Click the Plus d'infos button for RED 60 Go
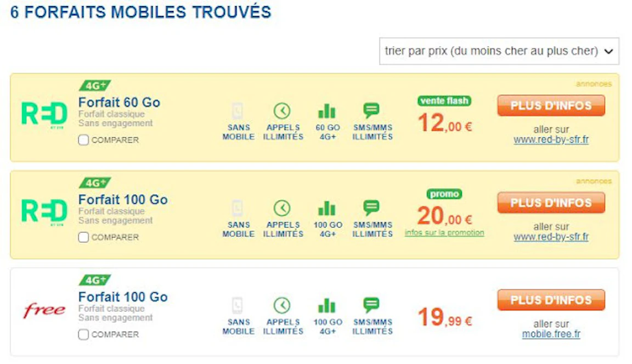Viewport: 632px width, 364px height. tap(551, 105)
